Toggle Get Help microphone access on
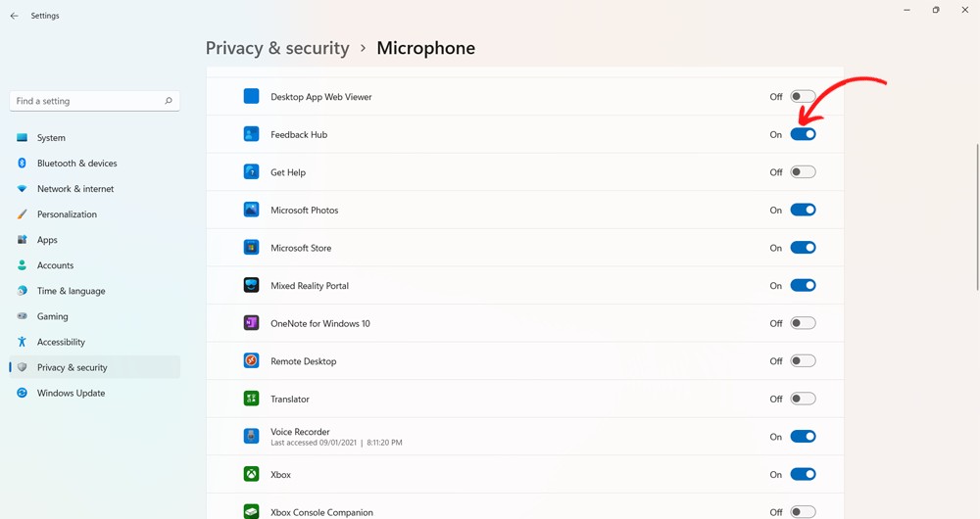 (x=804, y=171)
